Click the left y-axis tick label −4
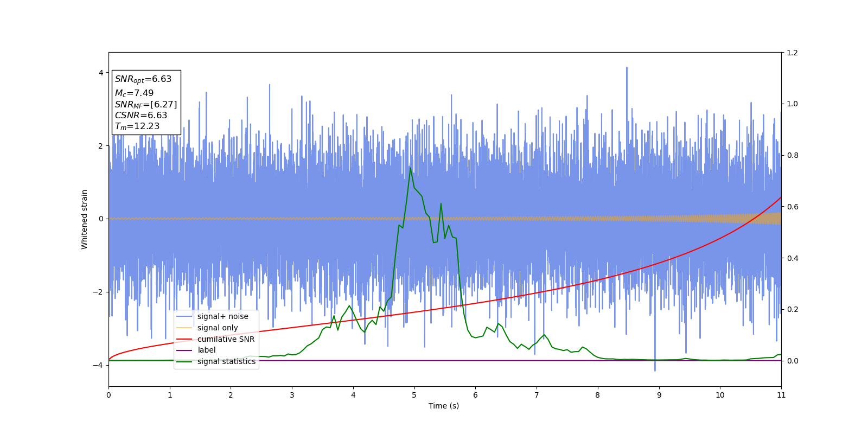This screenshot has width=868, height=434. click(98, 365)
